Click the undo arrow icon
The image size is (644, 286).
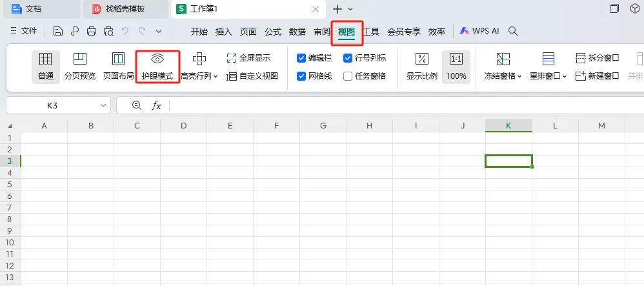(125, 31)
